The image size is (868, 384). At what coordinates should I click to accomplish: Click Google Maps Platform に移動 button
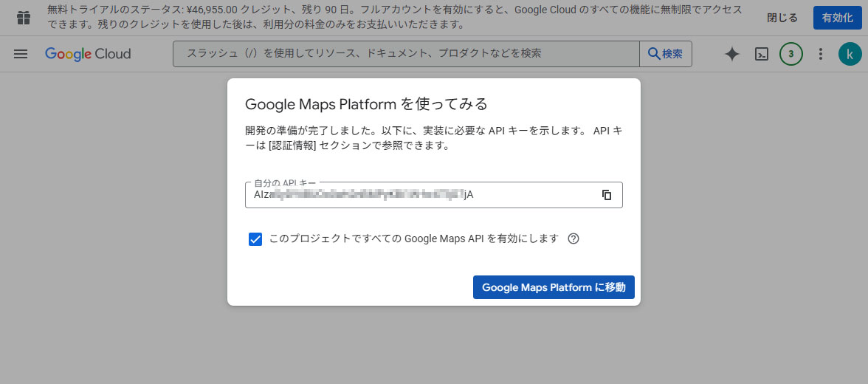pyautogui.click(x=554, y=287)
